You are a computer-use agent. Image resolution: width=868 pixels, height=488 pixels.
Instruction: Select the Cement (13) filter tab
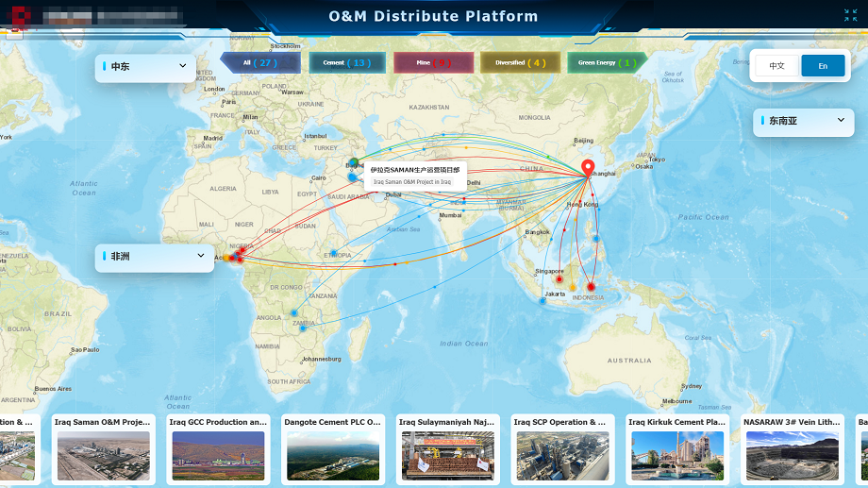(x=346, y=63)
